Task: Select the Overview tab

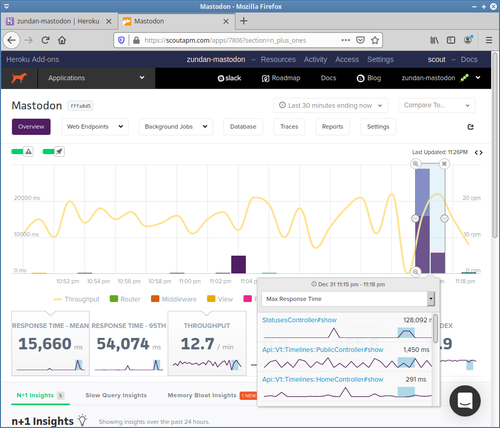Action: (x=31, y=127)
